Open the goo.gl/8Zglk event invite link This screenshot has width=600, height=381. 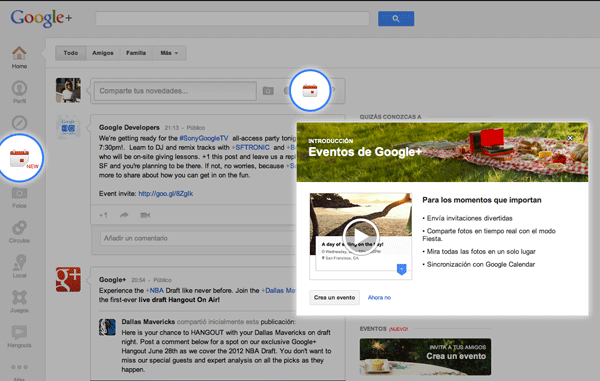165,194
